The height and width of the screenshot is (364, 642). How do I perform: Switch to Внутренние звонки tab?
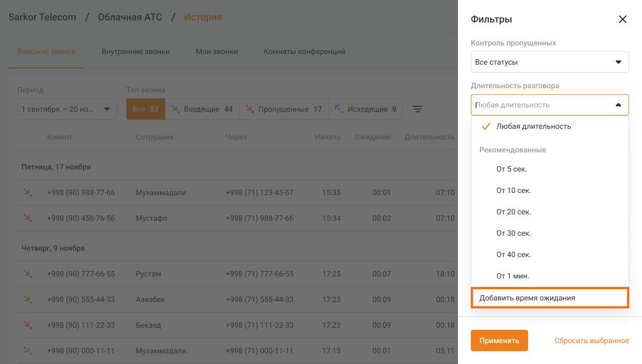135,52
